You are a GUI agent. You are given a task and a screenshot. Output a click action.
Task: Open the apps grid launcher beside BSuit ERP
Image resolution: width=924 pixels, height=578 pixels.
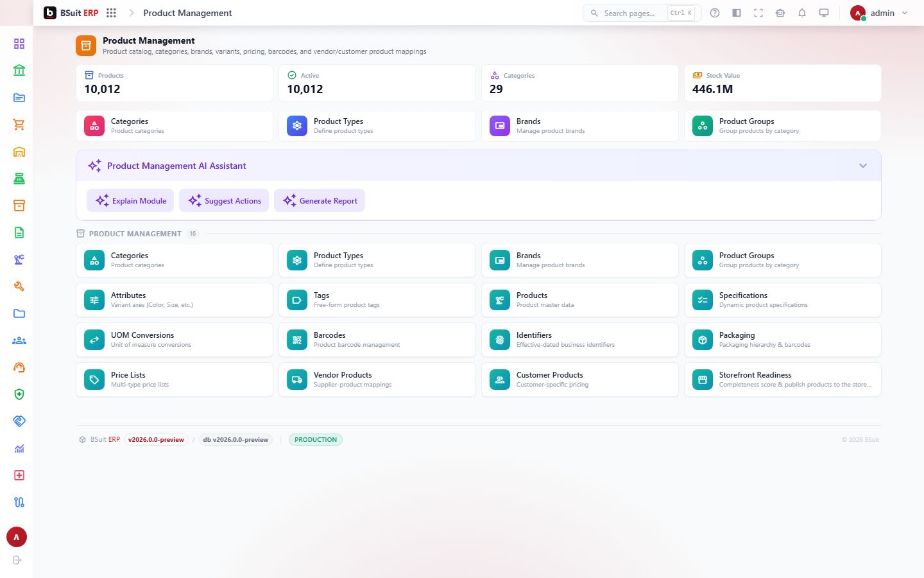coord(111,13)
